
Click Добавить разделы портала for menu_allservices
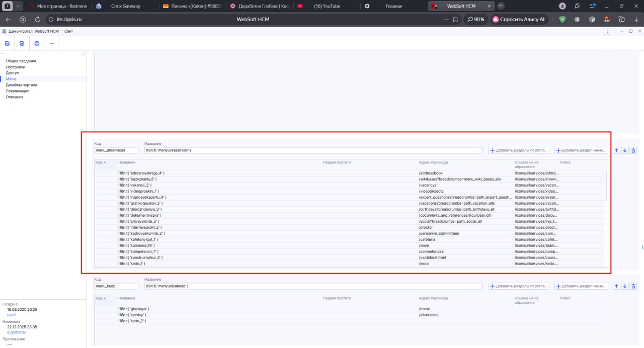tap(519, 150)
